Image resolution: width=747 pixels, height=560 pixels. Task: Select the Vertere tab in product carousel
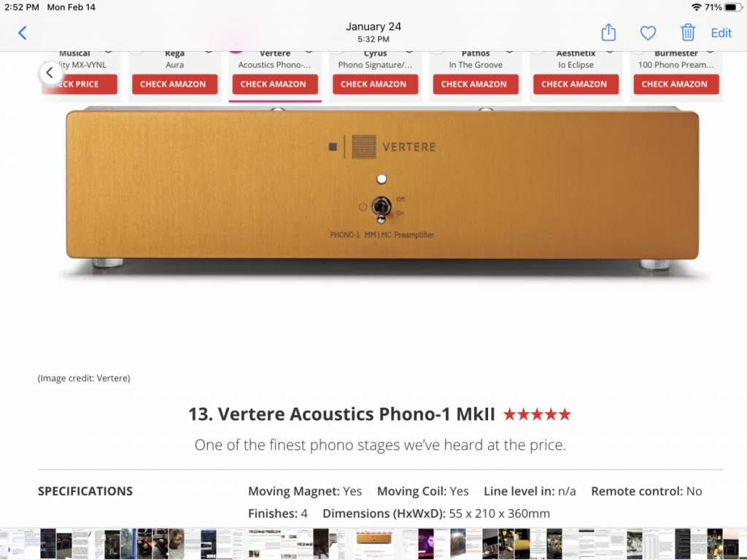click(x=275, y=59)
